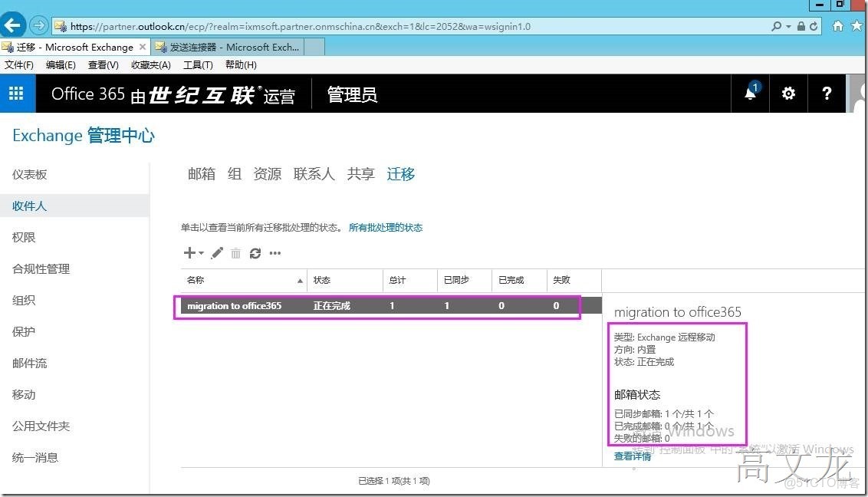The image size is (868, 497).
Task: Open more options via ellipsis icon
Action: (275, 253)
